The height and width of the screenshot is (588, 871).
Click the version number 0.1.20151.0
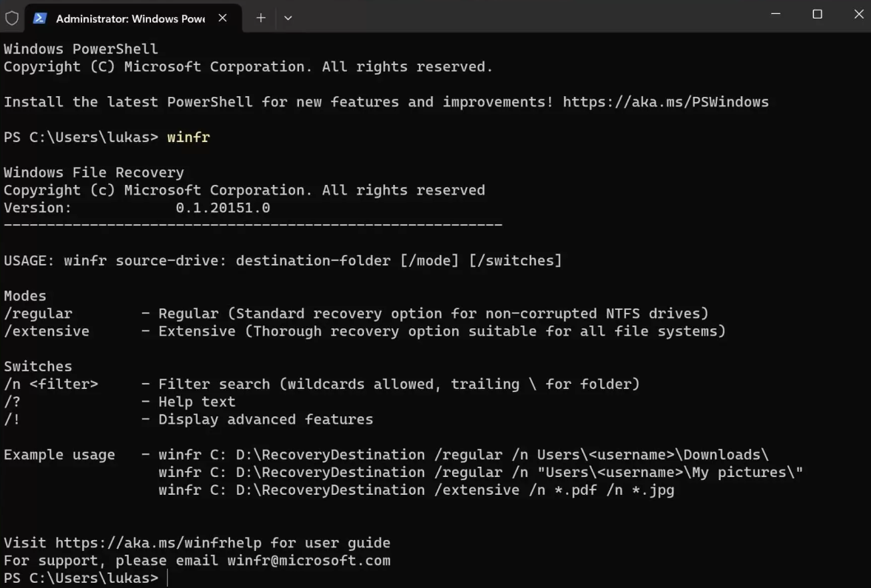tap(223, 208)
